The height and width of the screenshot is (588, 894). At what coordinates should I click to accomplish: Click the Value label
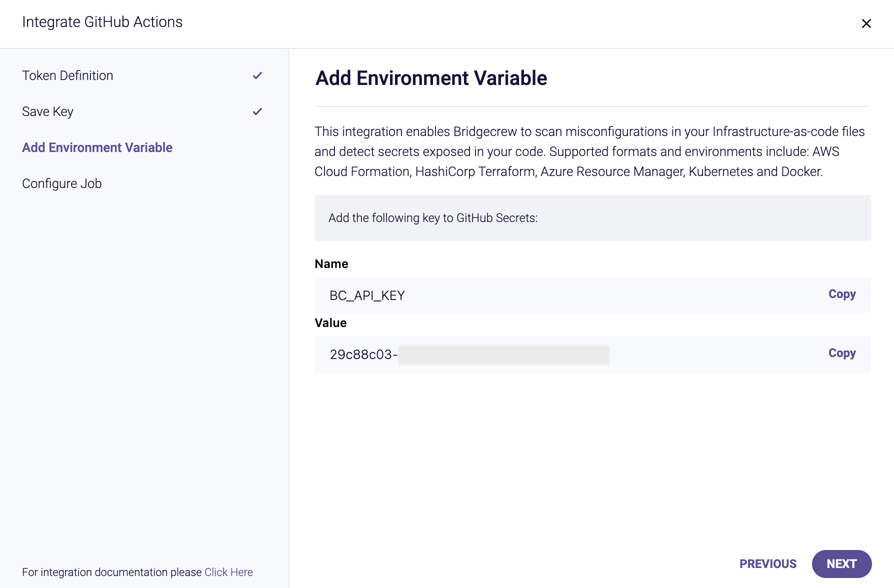[330, 323]
